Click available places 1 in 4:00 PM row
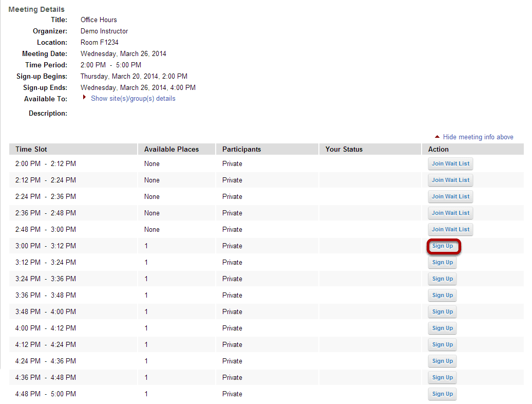The height and width of the screenshot is (404, 532). [x=146, y=328]
